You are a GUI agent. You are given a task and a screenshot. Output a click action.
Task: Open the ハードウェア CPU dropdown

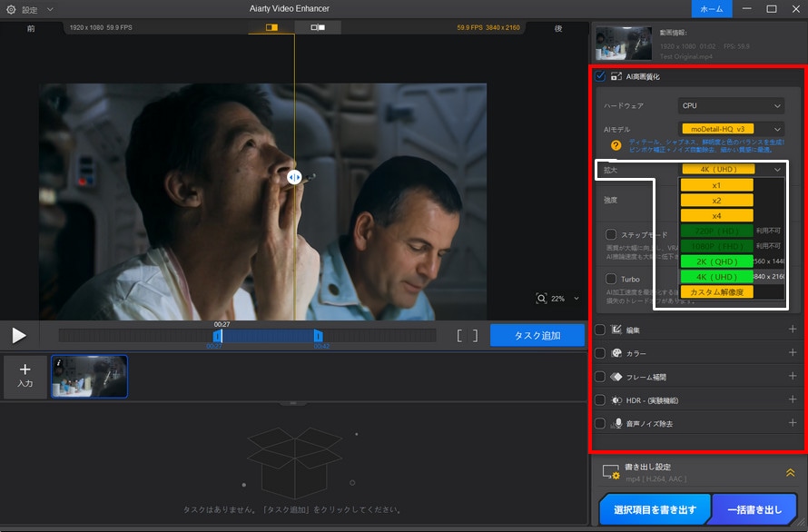pyautogui.click(x=732, y=104)
